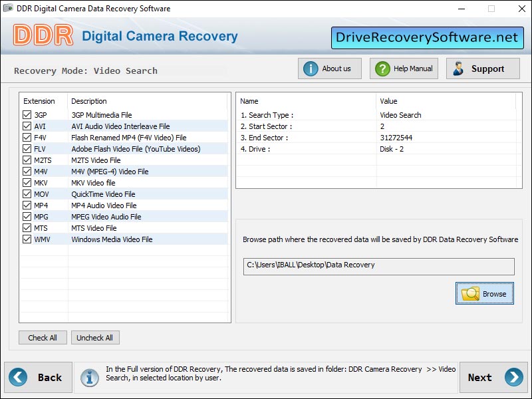Click the recovery save path field
The height and width of the screenshot is (399, 532).
click(x=378, y=267)
